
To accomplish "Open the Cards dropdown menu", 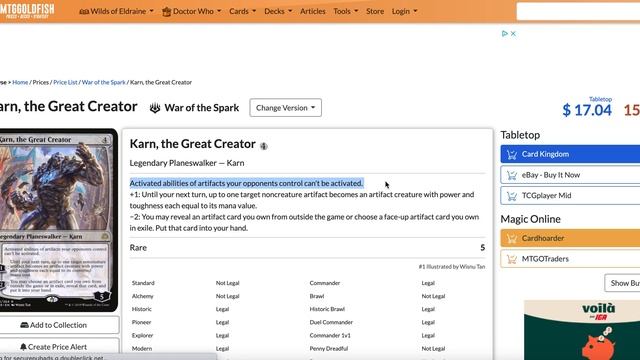I will tap(242, 11).
